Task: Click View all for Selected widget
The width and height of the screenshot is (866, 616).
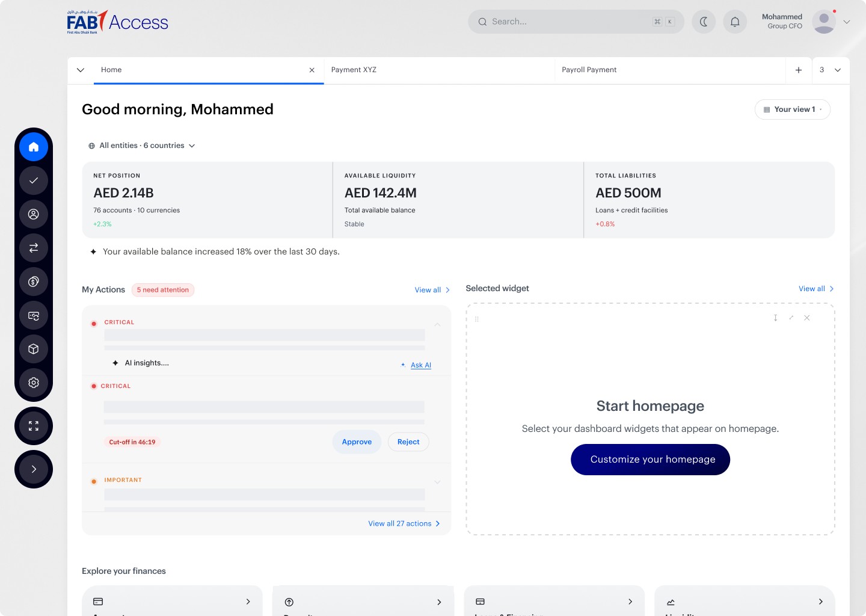Action: [816, 289]
